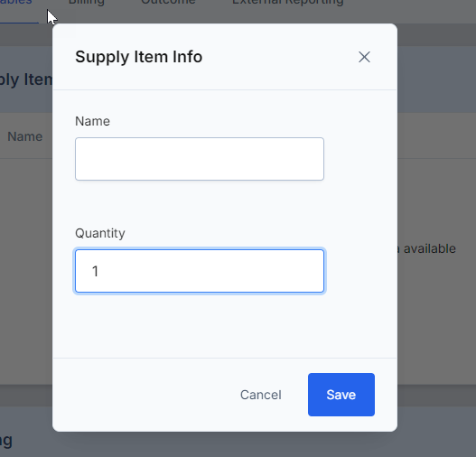476x457 pixels.
Task: Close the Supply Item Info dialog
Action: pos(364,57)
